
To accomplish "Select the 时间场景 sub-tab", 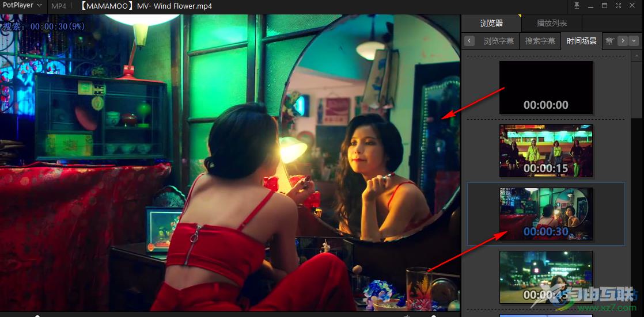I will tap(582, 41).
